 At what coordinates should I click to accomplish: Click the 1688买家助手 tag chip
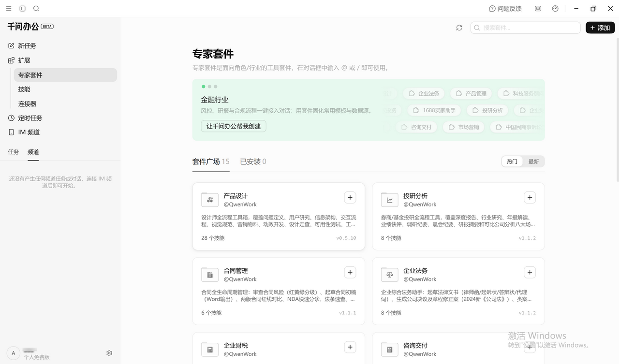tap(434, 110)
